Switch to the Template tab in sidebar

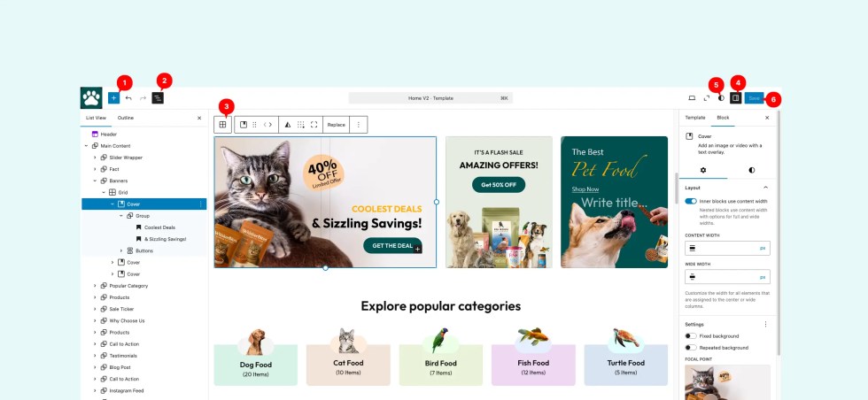695,118
